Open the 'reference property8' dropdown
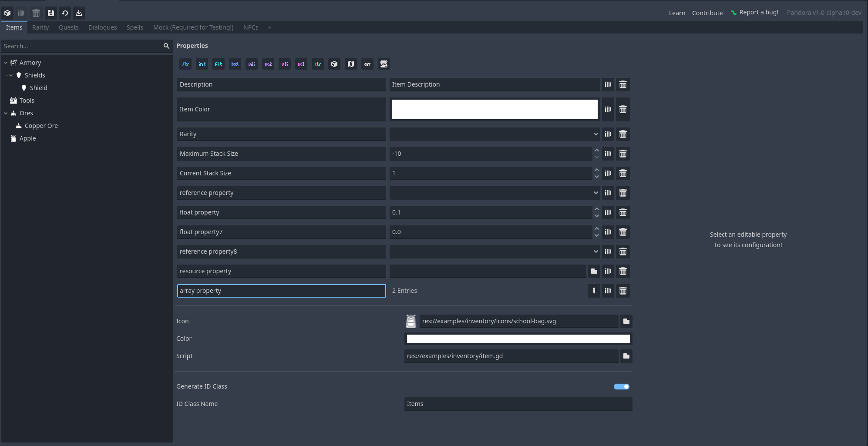The width and height of the screenshot is (868, 446). pyautogui.click(x=495, y=252)
